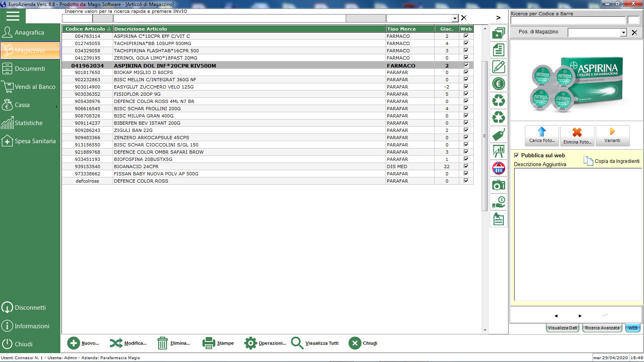Image resolution: width=644 pixels, height=362 pixels.
Task: Open Cassa menu
Action: point(30,105)
